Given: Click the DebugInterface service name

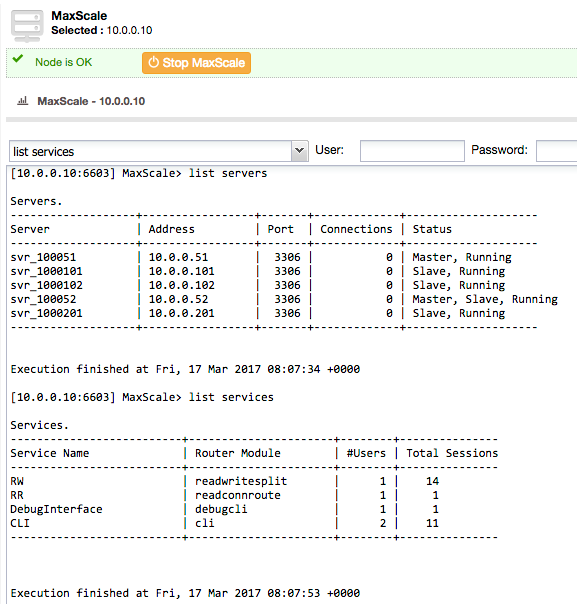Looking at the screenshot, I should tap(56, 509).
